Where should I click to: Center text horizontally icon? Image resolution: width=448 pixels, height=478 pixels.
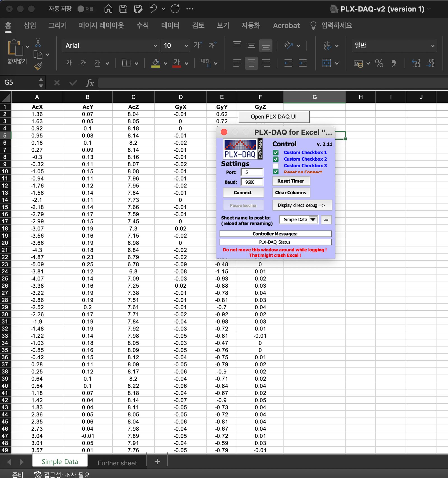[x=251, y=63]
